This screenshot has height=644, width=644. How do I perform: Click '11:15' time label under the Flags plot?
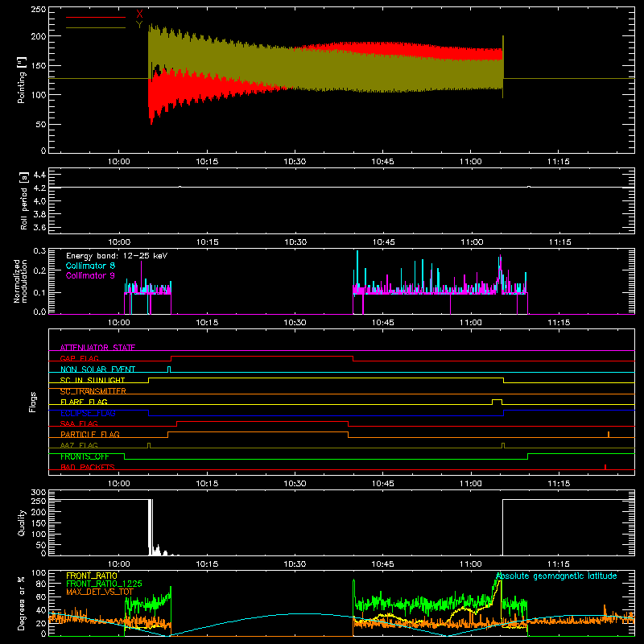559,484
